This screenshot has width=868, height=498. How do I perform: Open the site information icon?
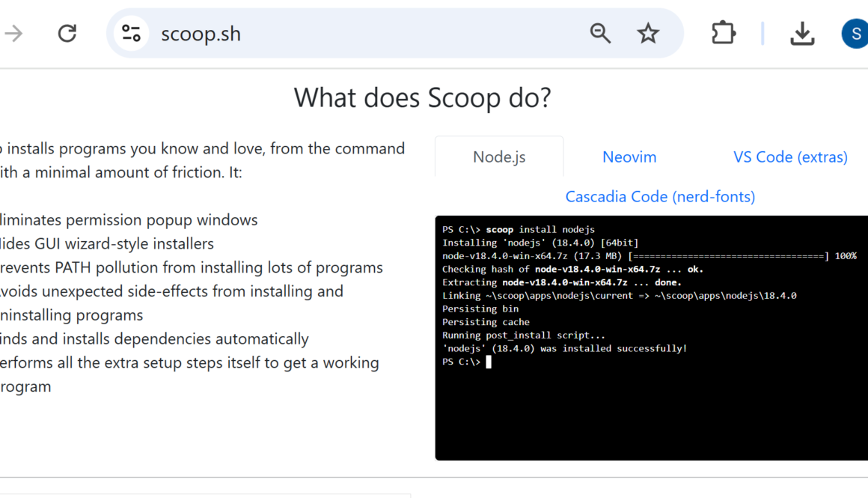pyautogui.click(x=131, y=34)
